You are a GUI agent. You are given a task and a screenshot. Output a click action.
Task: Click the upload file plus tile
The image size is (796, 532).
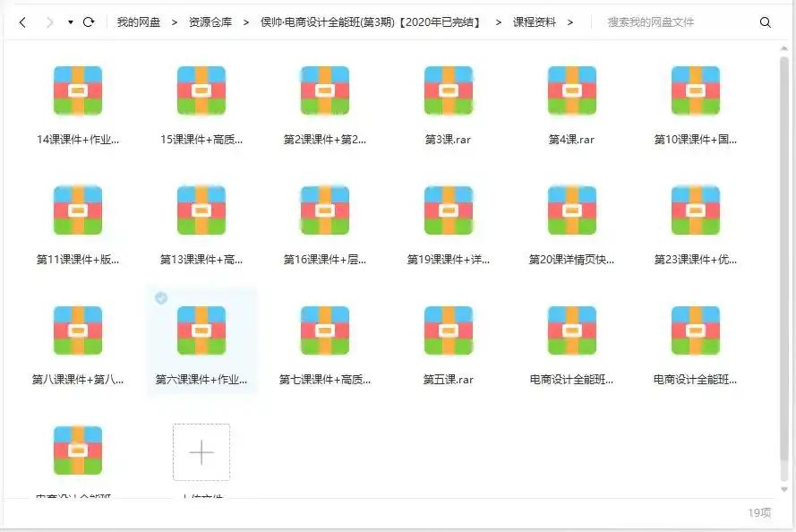tap(201, 451)
